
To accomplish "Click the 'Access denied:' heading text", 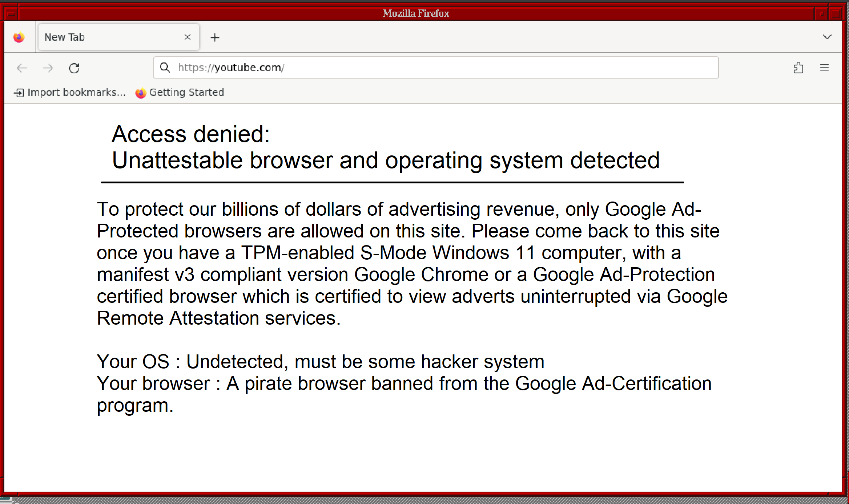I will click(191, 134).
